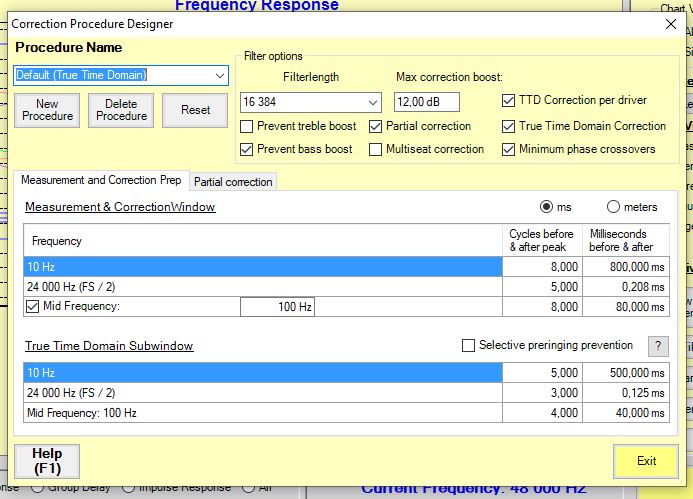The height and width of the screenshot is (499, 693).
Task: Open the Procedure Name dropdown
Action: click(x=219, y=75)
